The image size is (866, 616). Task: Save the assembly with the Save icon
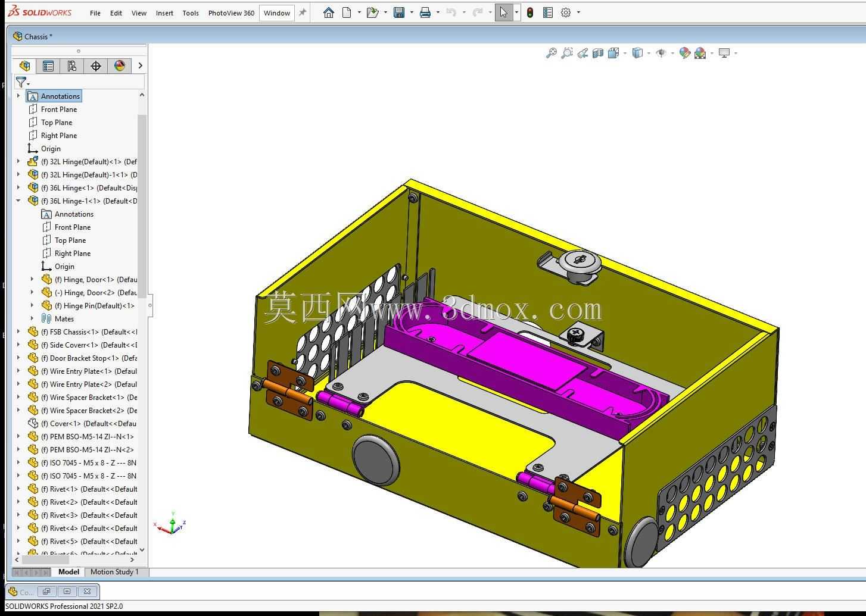pyautogui.click(x=399, y=12)
